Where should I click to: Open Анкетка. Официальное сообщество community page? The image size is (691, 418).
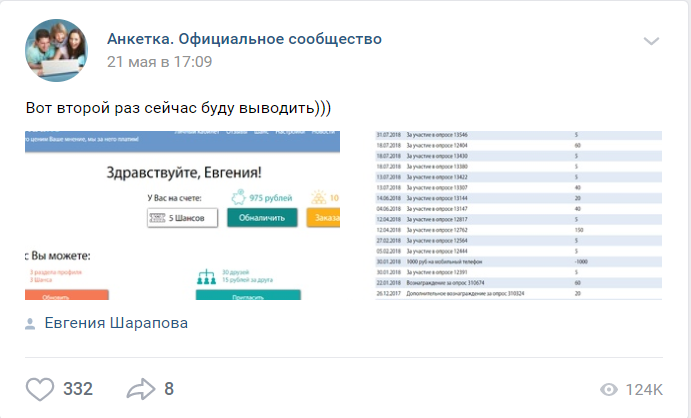click(x=244, y=39)
